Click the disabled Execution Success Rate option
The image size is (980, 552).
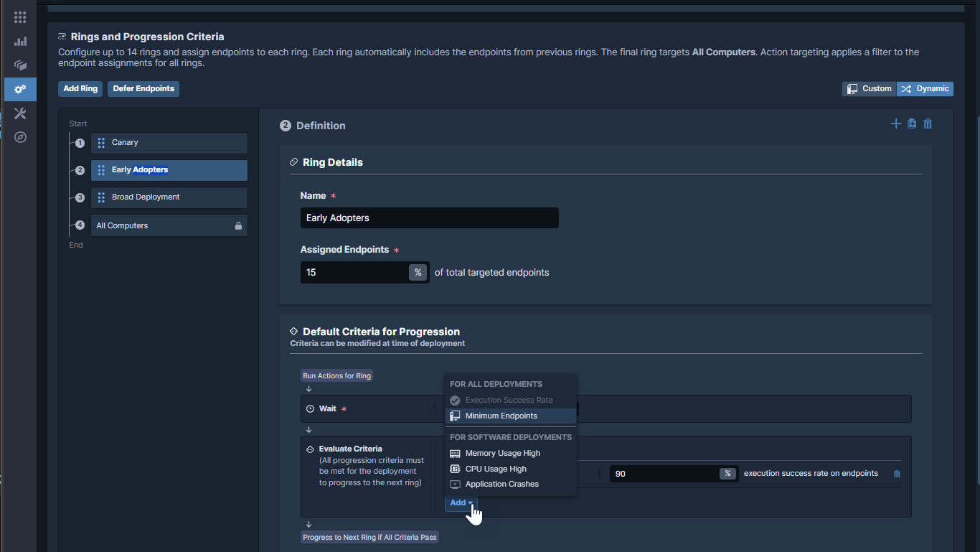pyautogui.click(x=511, y=400)
